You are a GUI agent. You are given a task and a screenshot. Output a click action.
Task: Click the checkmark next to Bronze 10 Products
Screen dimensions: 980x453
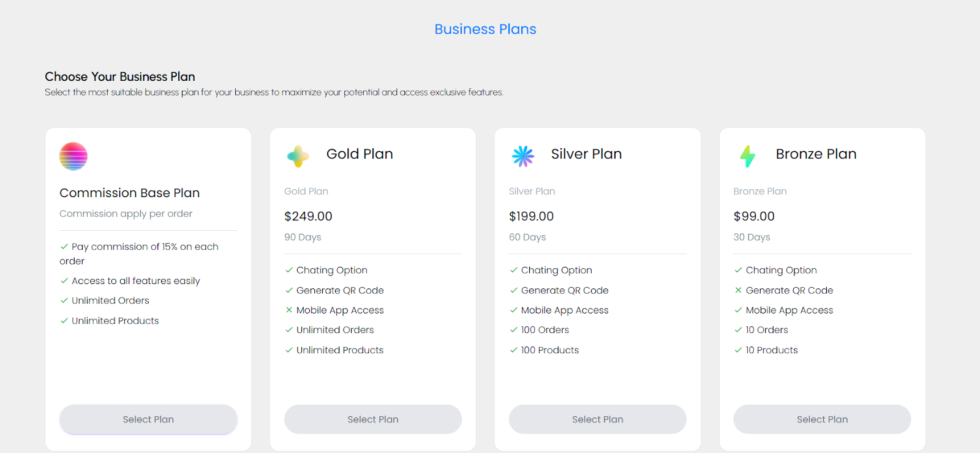coord(738,350)
